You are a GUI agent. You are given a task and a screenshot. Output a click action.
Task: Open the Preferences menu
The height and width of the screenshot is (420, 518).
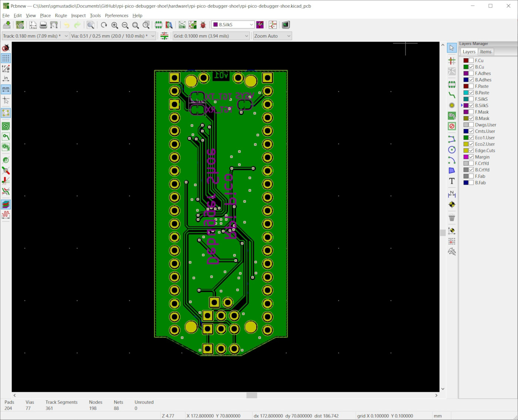click(117, 16)
